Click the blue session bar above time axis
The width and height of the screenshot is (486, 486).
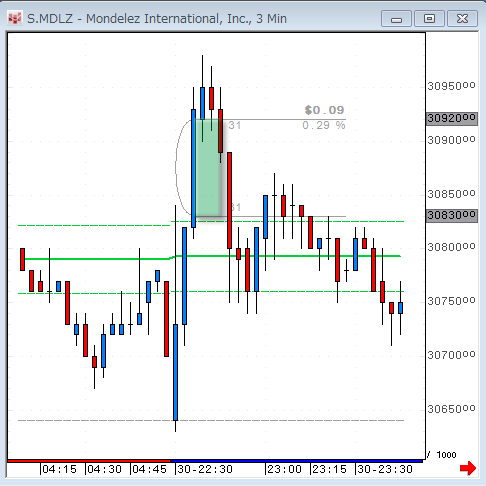(297, 461)
